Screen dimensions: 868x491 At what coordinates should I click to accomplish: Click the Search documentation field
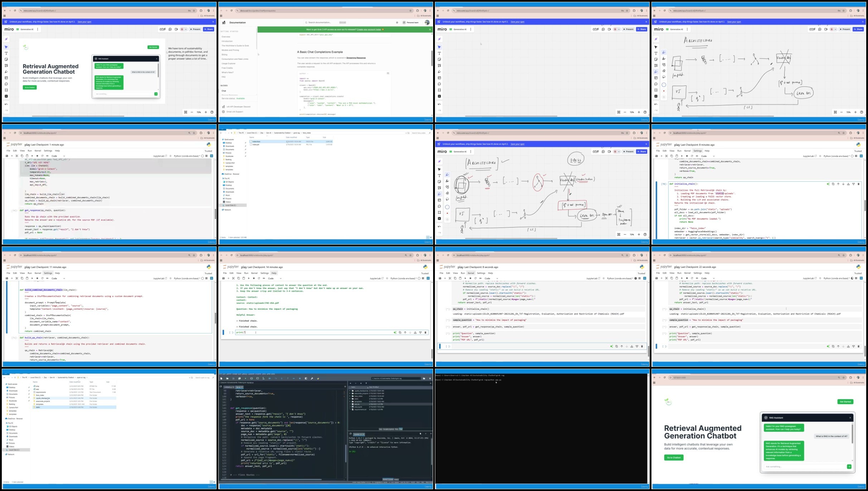[320, 23]
